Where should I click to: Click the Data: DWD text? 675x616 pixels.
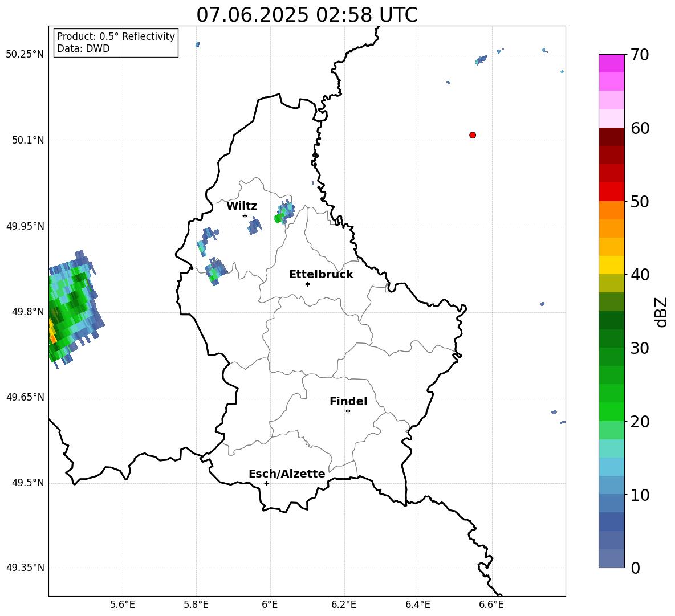click(83, 48)
